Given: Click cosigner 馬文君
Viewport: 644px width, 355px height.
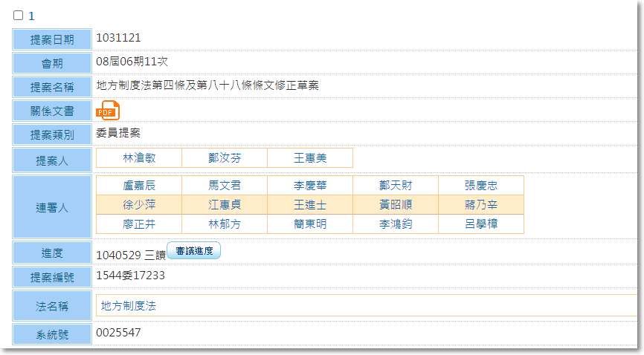Looking at the screenshot, I should [225, 186].
